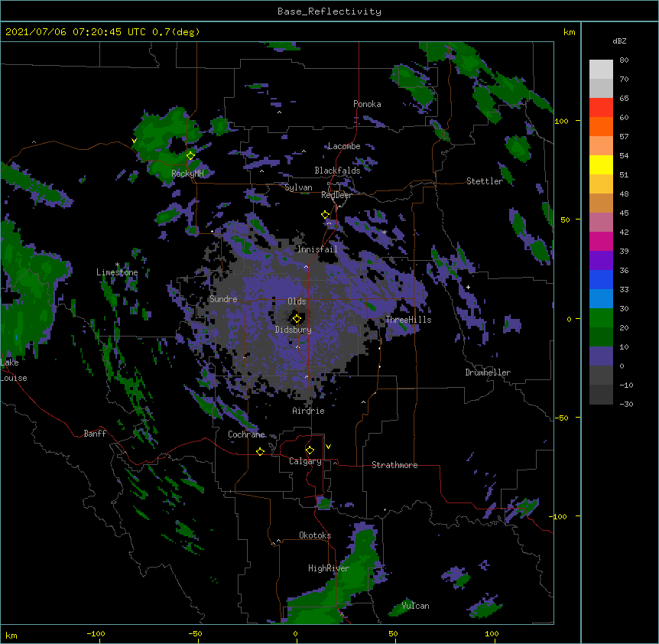Select the yellow diamond marker south of RedDeer
659x644 pixels.
tap(326, 215)
